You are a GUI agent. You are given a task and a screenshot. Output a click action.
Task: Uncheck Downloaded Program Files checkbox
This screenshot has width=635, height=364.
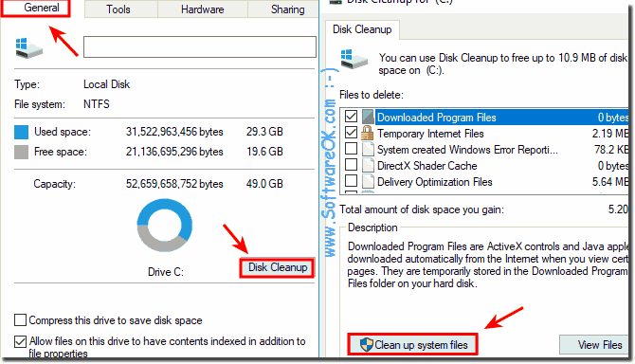pos(351,117)
